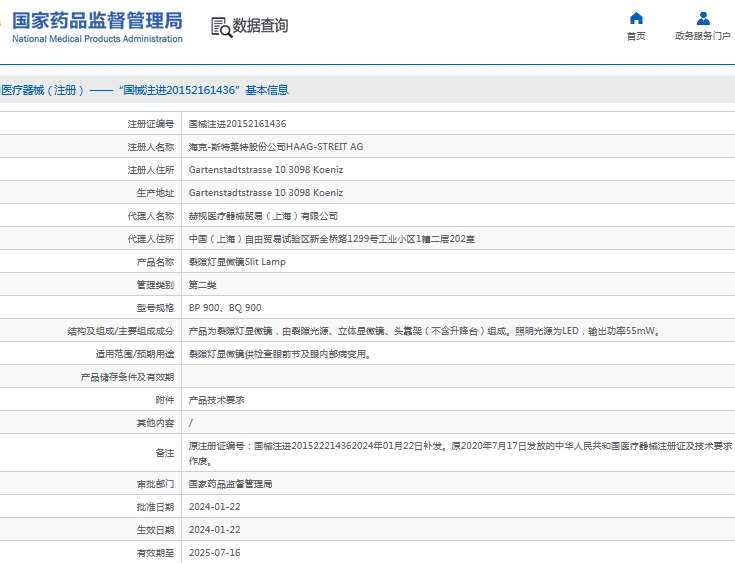Viewport: 735px width, 563px height.
Task: Select approval department 国家药品监督管理局 value
Action: 230,484
